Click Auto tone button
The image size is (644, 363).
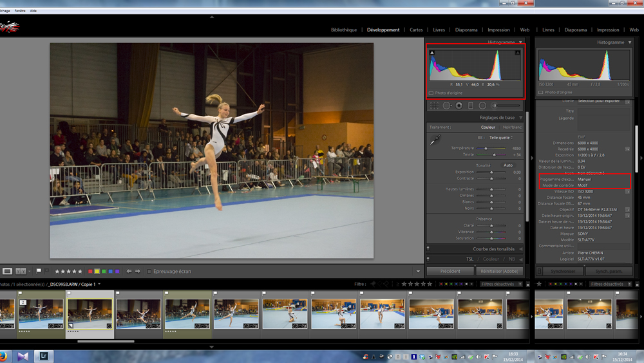pos(508,165)
